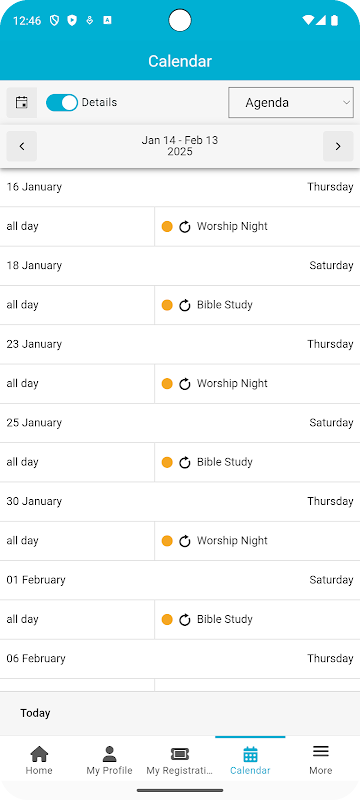Select the 06 February Thursday date header
The width and height of the screenshot is (360, 800).
point(180,659)
